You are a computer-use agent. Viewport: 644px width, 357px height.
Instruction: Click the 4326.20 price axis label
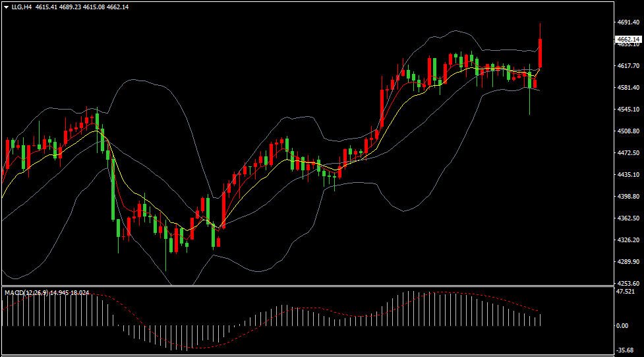click(x=628, y=240)
